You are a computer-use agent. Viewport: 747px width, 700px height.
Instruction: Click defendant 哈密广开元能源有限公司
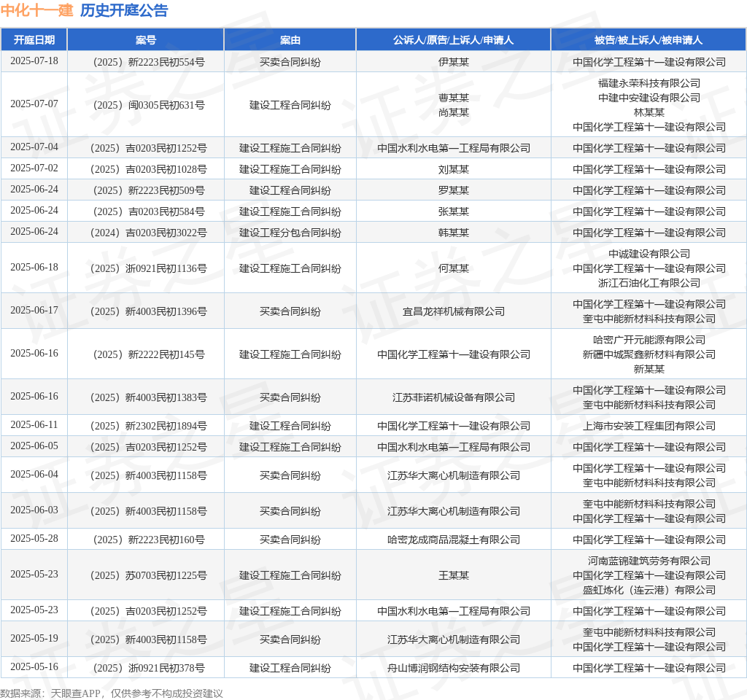[x=649, y=340]
